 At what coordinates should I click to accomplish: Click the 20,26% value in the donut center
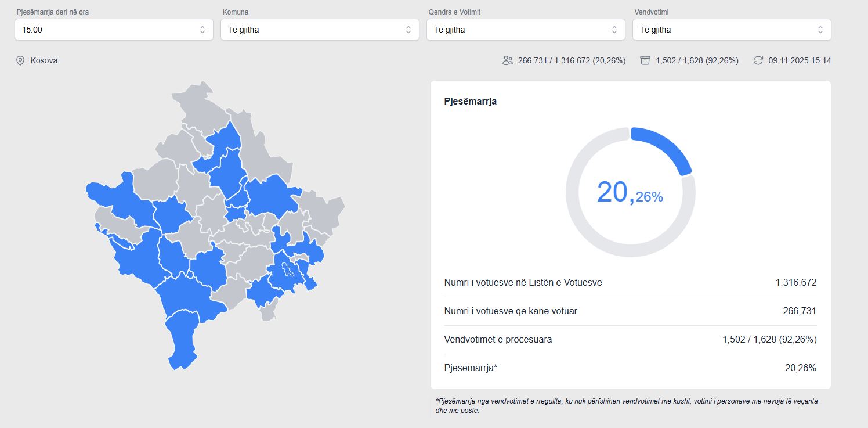(630, 192)
